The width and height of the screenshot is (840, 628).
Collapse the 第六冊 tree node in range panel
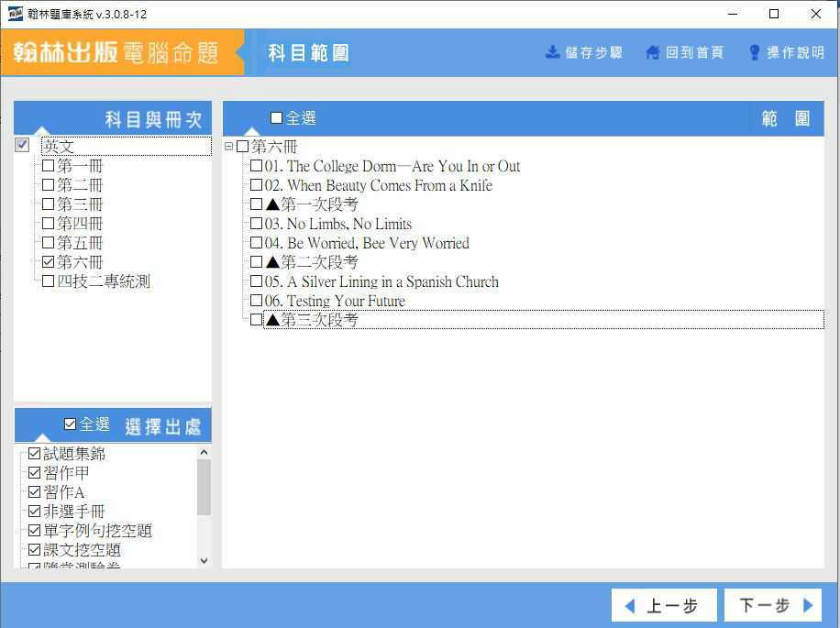228,146
